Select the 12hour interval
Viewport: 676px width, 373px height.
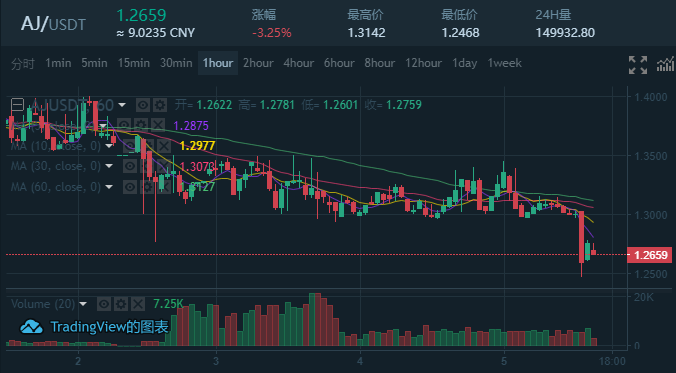click(x=423, y=63)
